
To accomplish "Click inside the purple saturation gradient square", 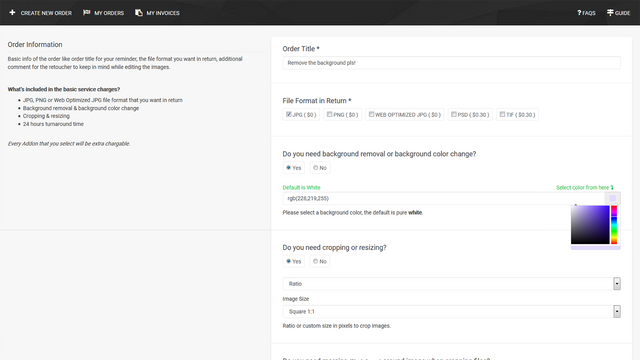I will [590, 225].
